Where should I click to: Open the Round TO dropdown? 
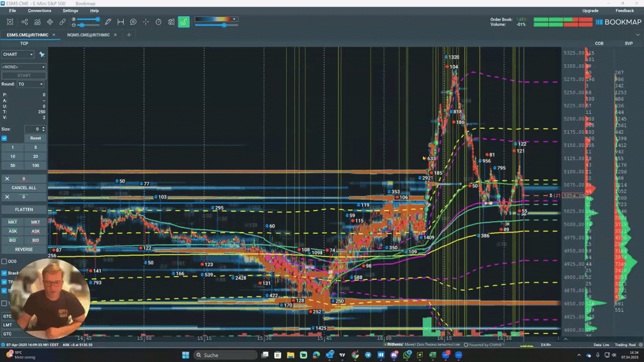click(30, 84)
